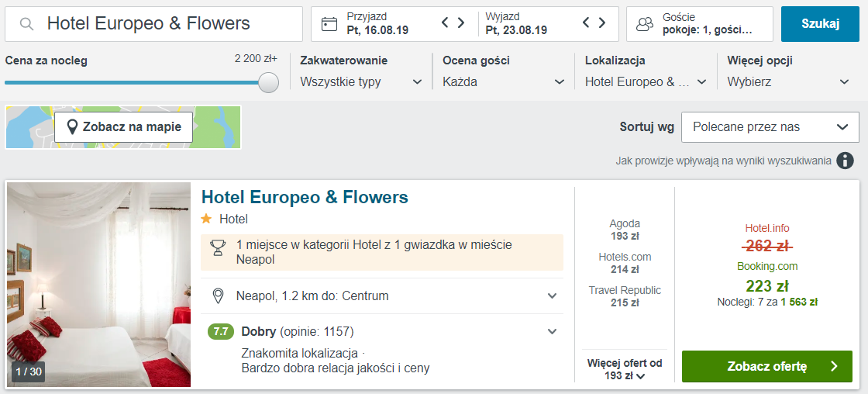Expand the Neapol location details
The width and height of the screenshot is (868, 394).
coord(552,296)
